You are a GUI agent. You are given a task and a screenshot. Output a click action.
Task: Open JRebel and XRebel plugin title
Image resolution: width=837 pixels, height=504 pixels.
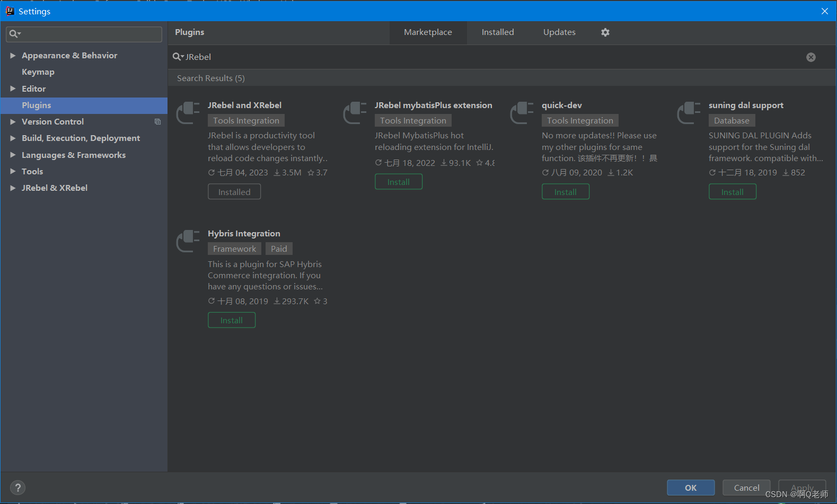[x=244, y=105]
